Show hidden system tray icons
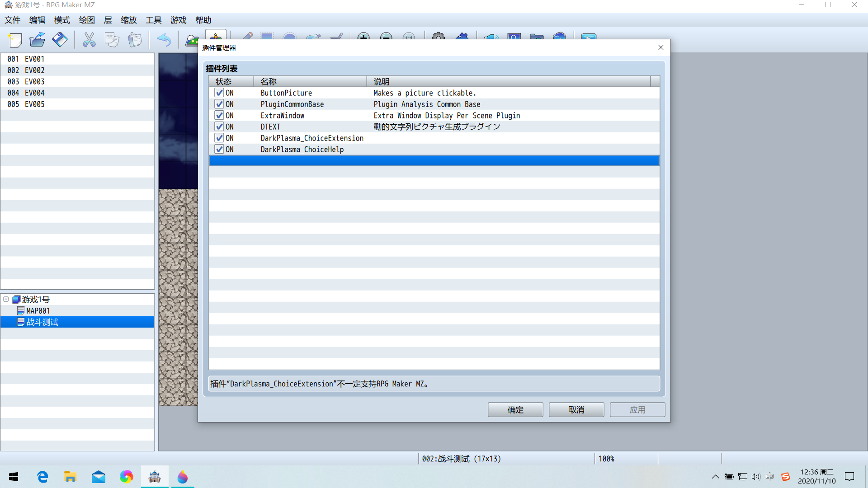Viewport: 868px width, 488px height. coord(715,477)
